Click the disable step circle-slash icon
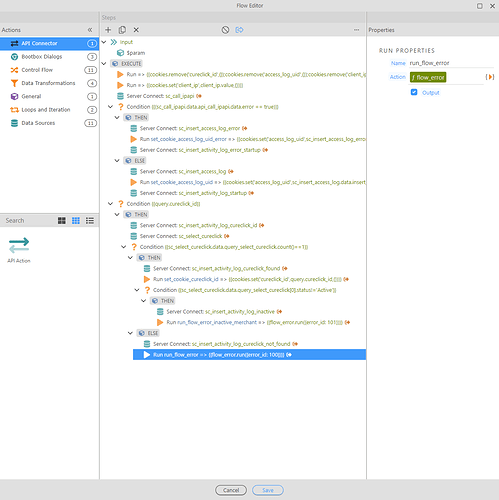Viewport: 499px width, 500px height. pyautogui.click(x=225, y=30)
